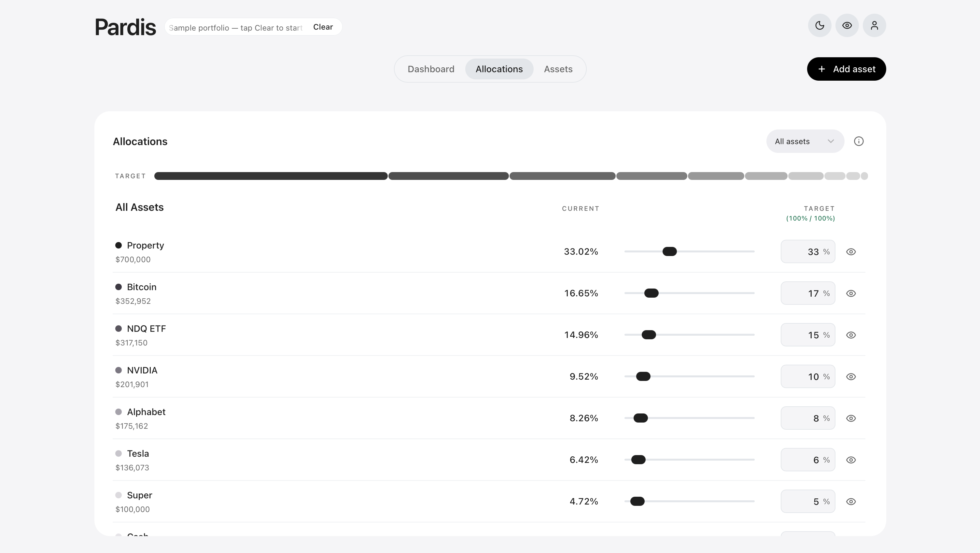
Task: Click the Super color dot
Action: pos(118,495)
